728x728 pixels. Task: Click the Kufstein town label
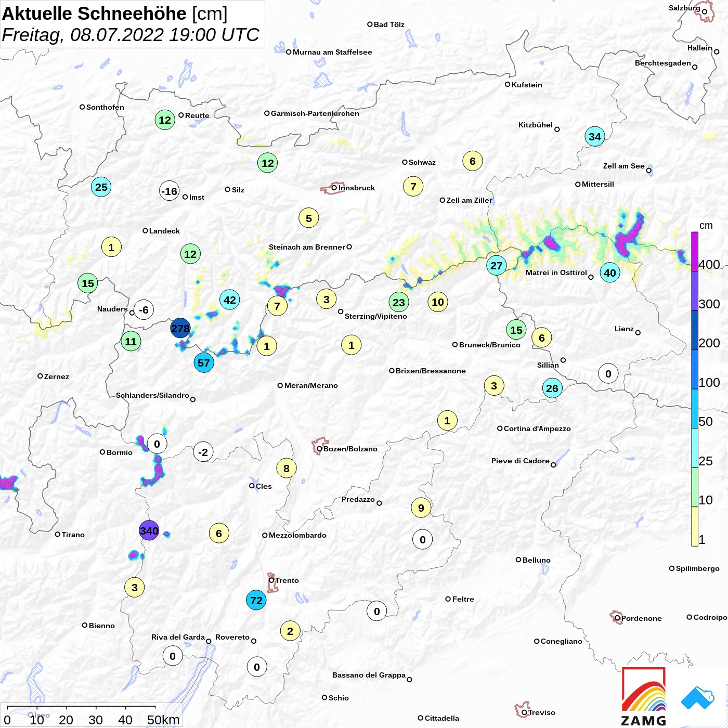coord(527,85)
